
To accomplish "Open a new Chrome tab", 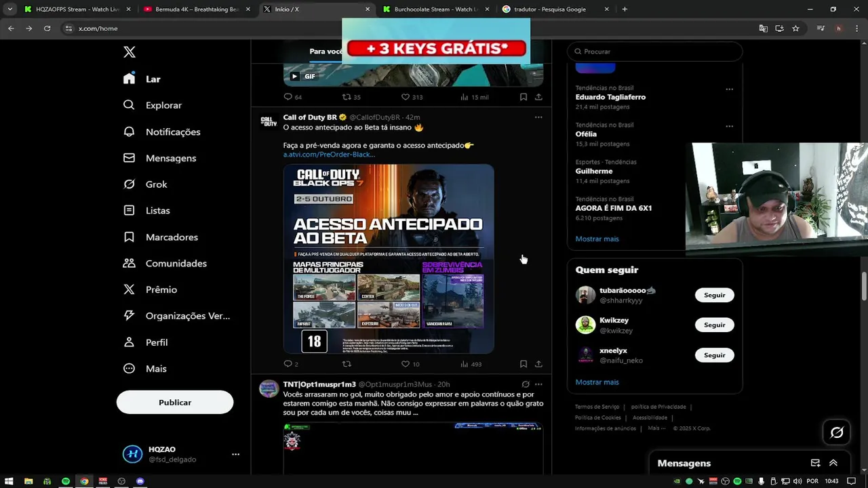I will click(625, 9).
